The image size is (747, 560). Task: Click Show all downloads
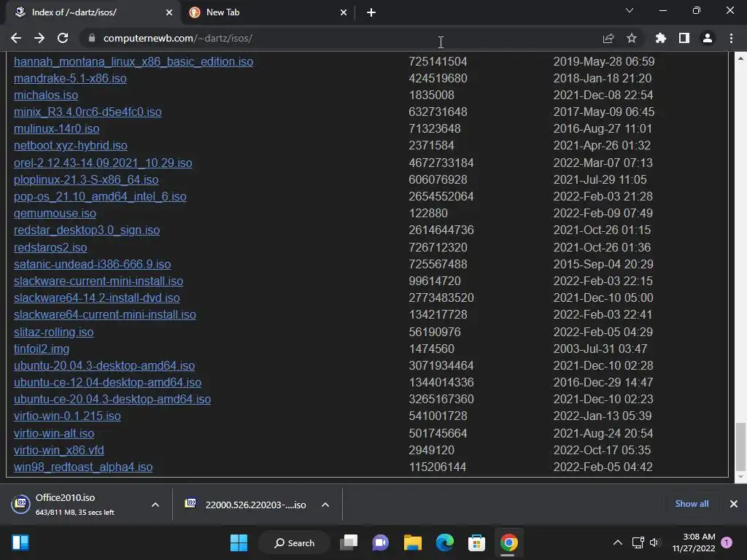pyautogui.click(x=692, y=504)
